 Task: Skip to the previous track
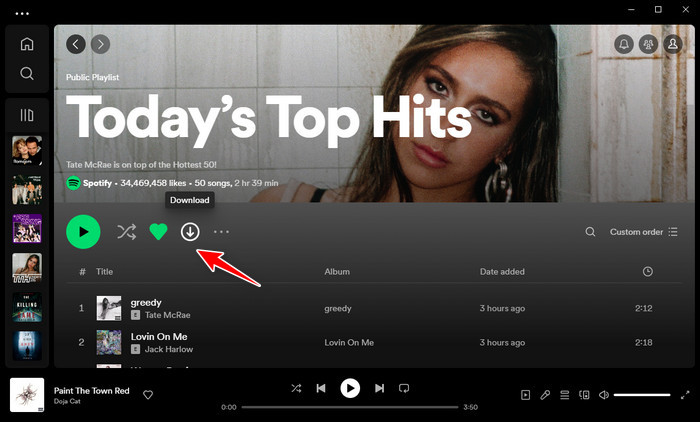(x=321, y=388)
